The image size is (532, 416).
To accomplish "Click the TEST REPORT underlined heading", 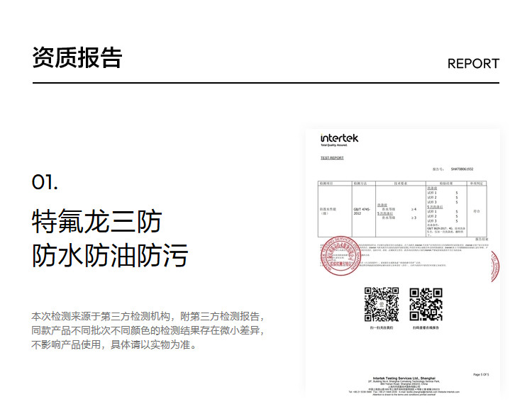I will (x=332, y=158).
